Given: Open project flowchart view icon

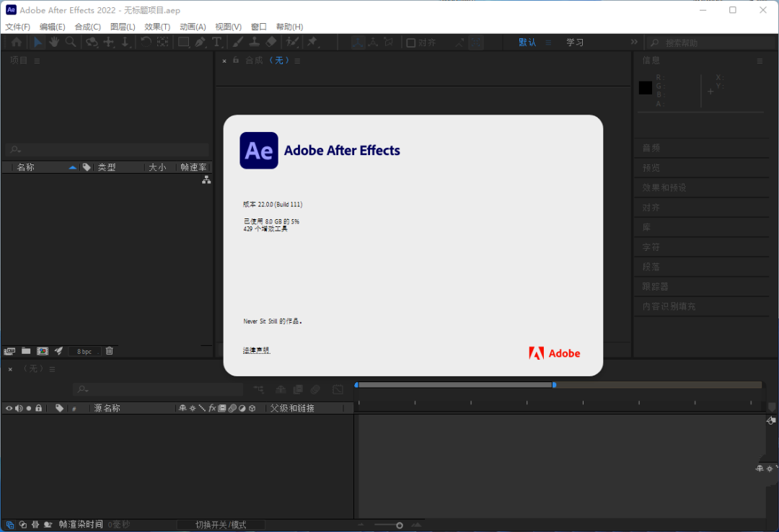Looking at the screenshot, I should [x=206, y=179].
